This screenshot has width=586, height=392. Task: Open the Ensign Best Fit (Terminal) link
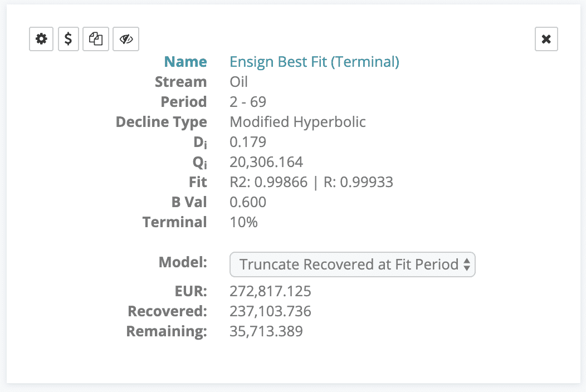[314, 62]
